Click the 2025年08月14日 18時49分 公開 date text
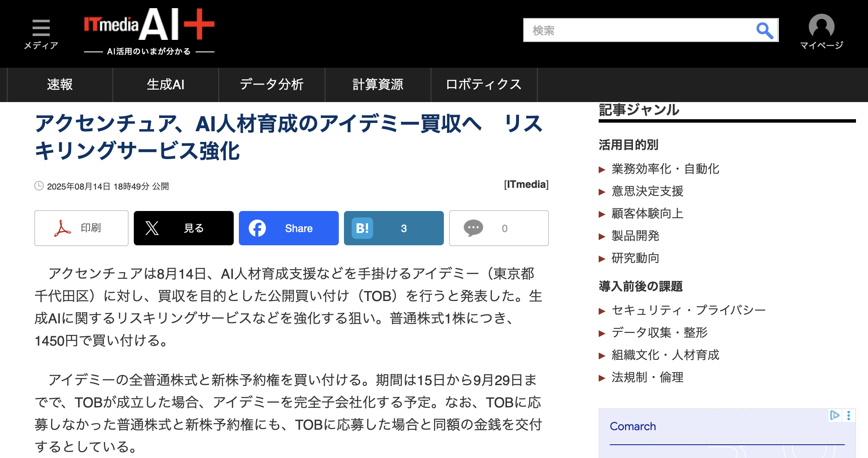Screen dimensions: 868x458 (108, 187)
